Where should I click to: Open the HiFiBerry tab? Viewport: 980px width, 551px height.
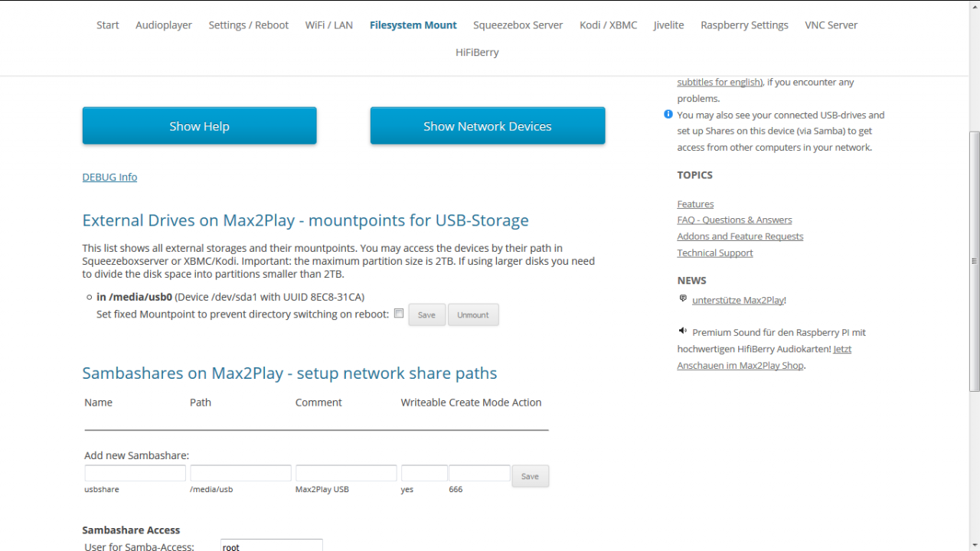coord(477,53)
